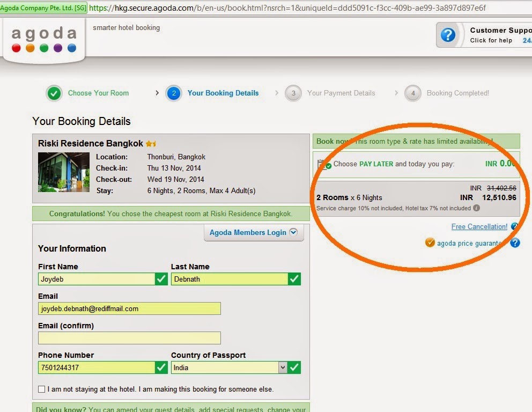Click Thonburi, Bangkok location text
The image size is (532, 412).
click(x=176, y=157)
